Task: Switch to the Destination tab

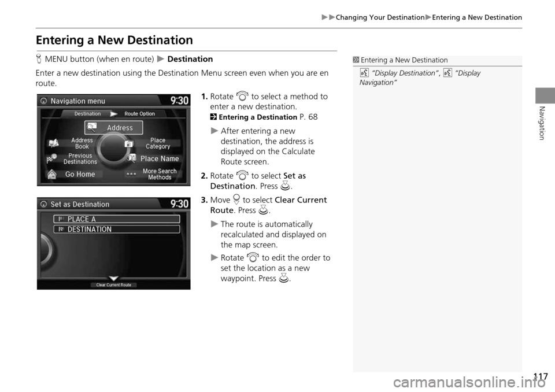Action: tap(87, 114)
